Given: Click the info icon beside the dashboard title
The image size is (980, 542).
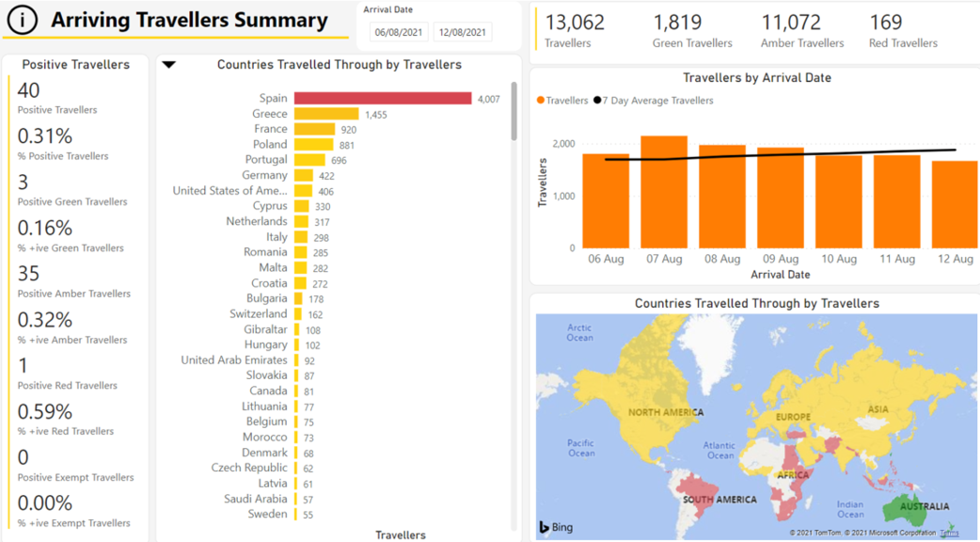Looking at the screenshot, I should (x=22, y=20).
